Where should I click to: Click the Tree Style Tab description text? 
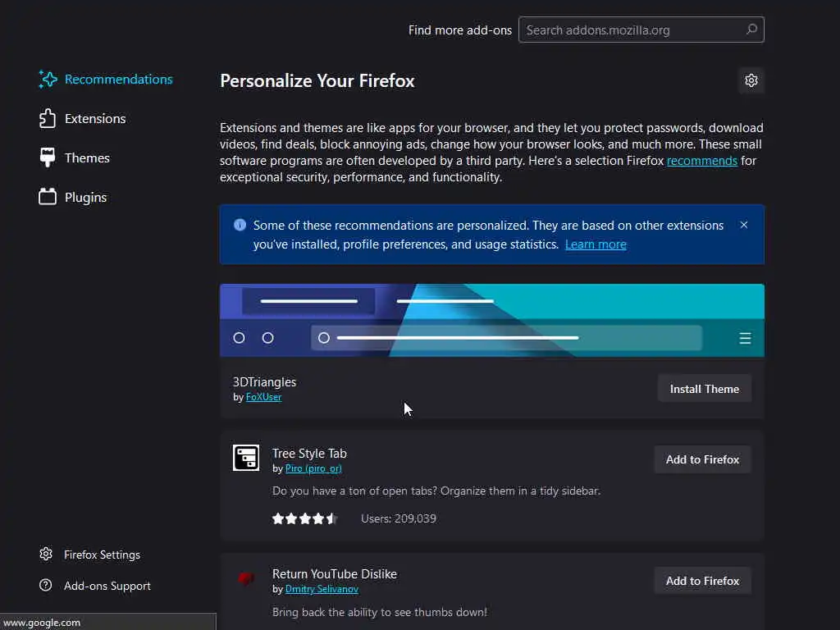pyautogui.click(x=436, y=491)
